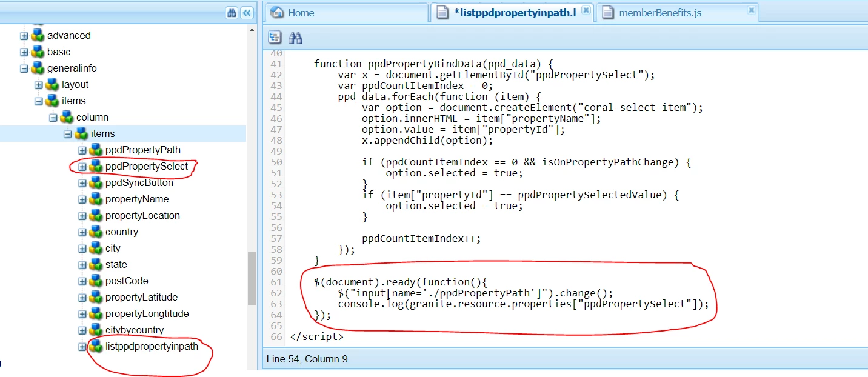This screenshot has width=868, height=377.
Task: Click the file icon on memberBenefits.js tab
Action: [x=608, y=13]
